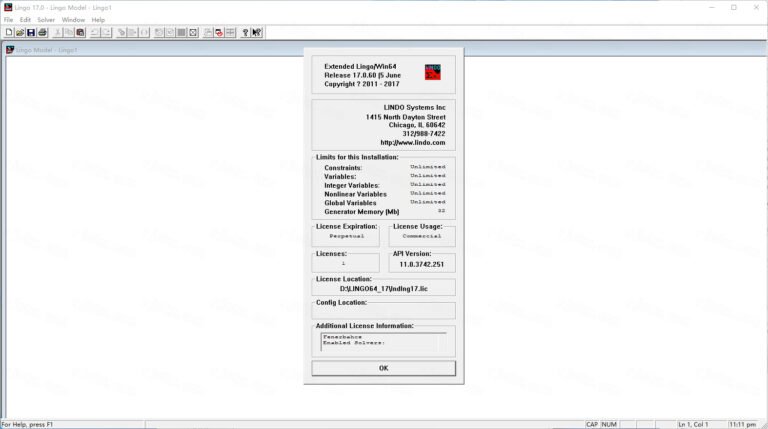Image resolution: width=768 pixels, height=429 pixels.
Task: Click the 'Commercial' license usage value
Action: pyautogui.click(x=422, y=236)
